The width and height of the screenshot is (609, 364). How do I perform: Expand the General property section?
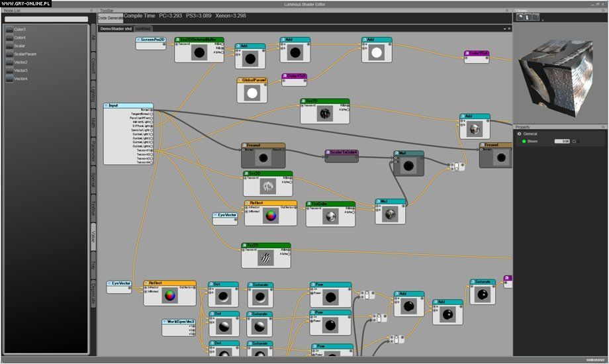(519, 134)
